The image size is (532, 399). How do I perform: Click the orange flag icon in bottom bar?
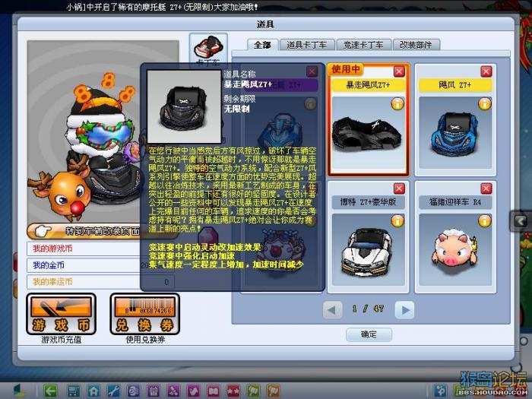pyautogui.click(x=274, y=391)
